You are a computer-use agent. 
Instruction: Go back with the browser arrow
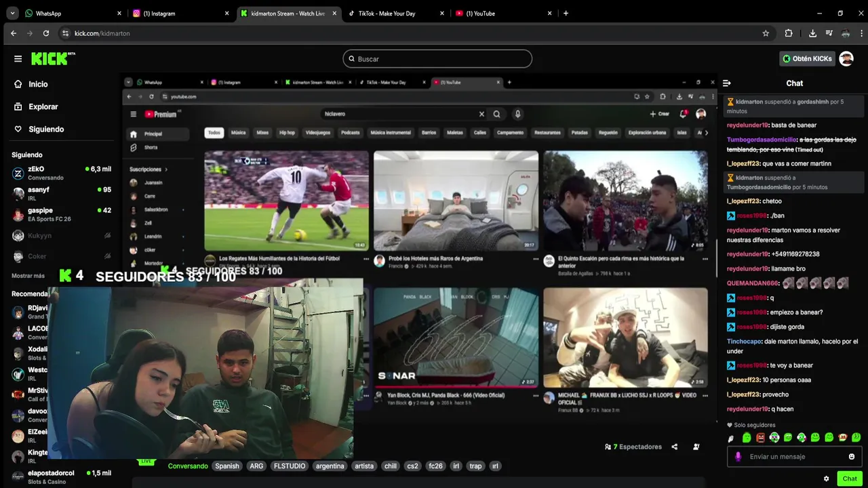pos(14,33)
